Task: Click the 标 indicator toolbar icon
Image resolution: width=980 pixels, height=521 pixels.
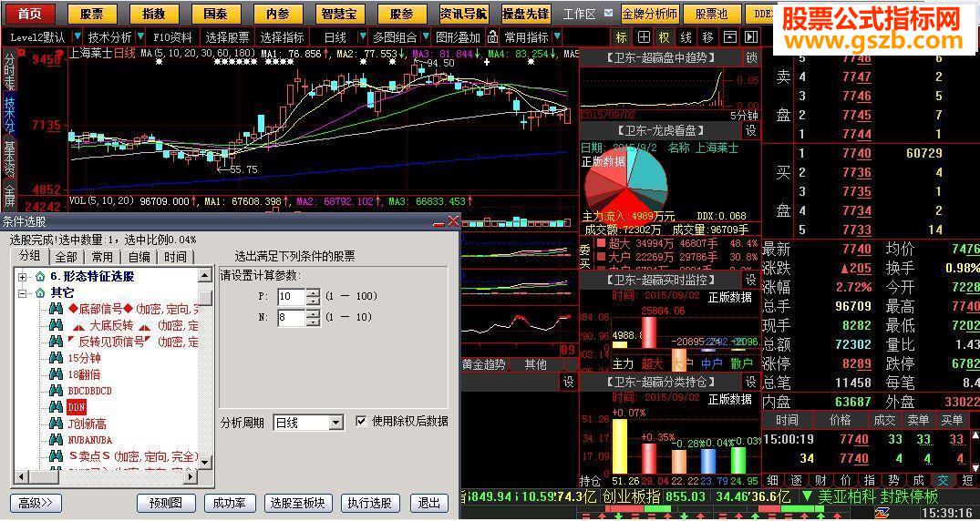Action: pyautogui.click(x=621, y=36)
